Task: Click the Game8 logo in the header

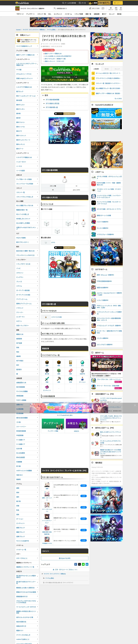Action: point(22,3)
